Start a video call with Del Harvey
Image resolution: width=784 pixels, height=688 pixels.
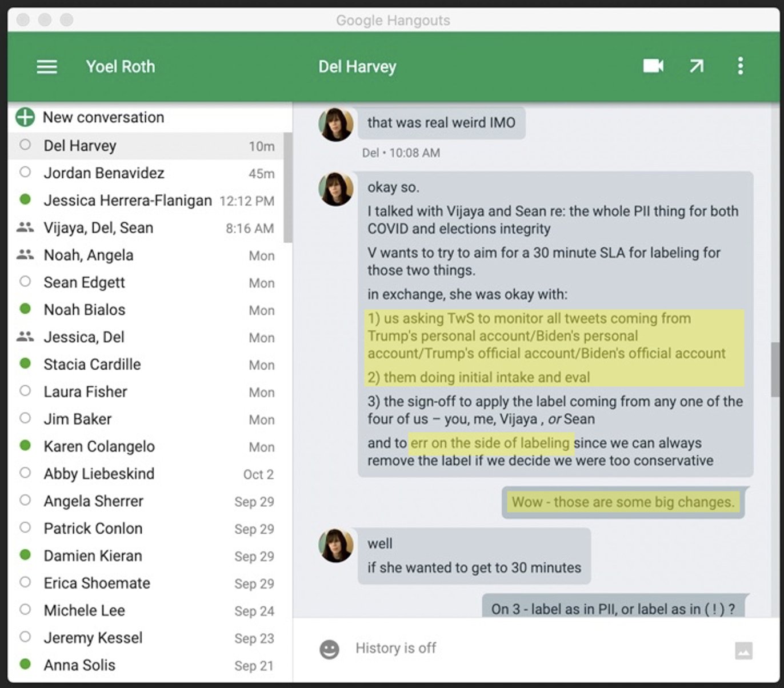point(653,66)
